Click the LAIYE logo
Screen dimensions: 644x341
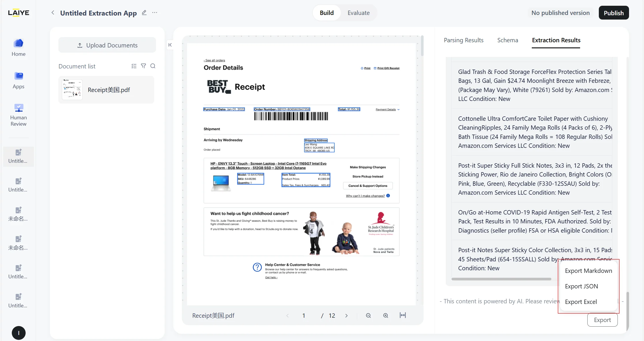[19, 13]
